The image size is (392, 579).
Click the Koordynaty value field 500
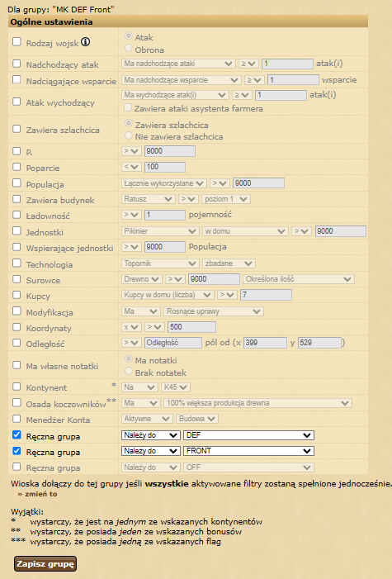pyautogui.click(x=191, y=327)
